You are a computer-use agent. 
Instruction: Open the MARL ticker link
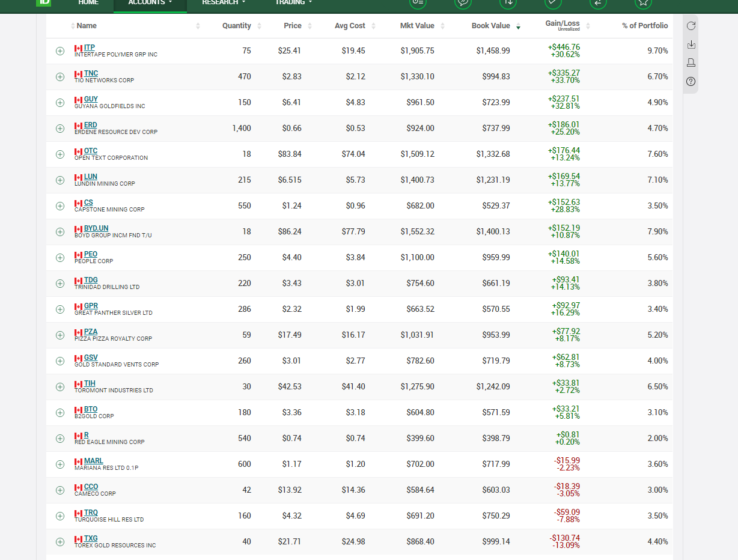pos(94,461)
